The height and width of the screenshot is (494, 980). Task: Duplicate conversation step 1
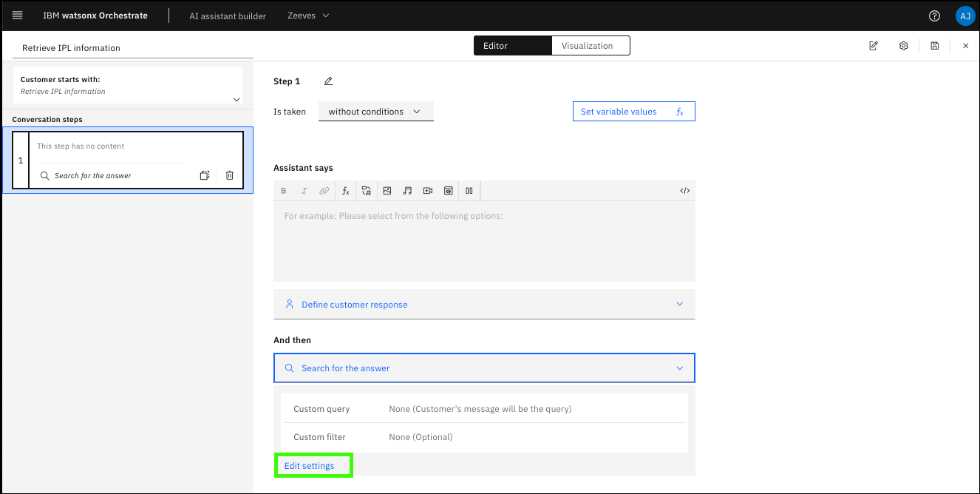coord(205,175)
